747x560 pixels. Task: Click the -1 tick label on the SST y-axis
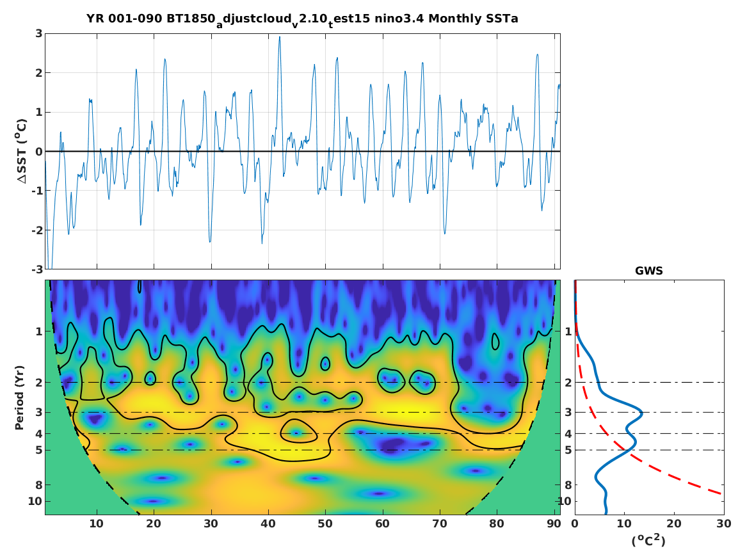coord(36,191)
